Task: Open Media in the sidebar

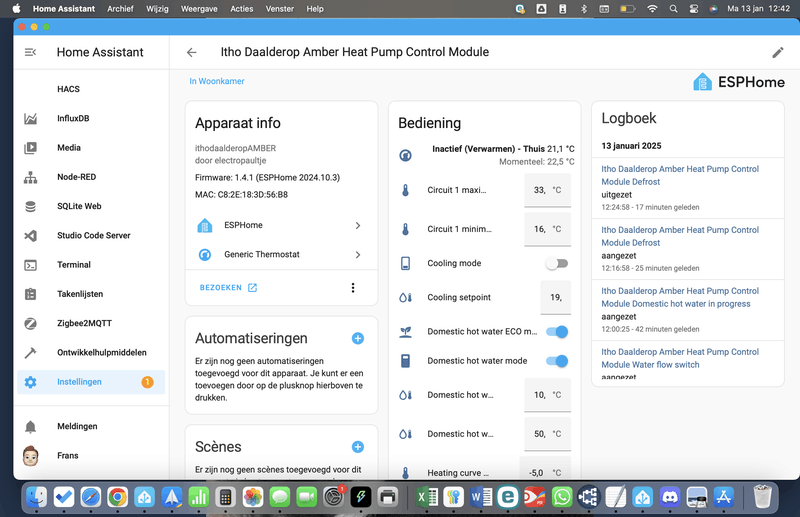Action: point(91,147)
